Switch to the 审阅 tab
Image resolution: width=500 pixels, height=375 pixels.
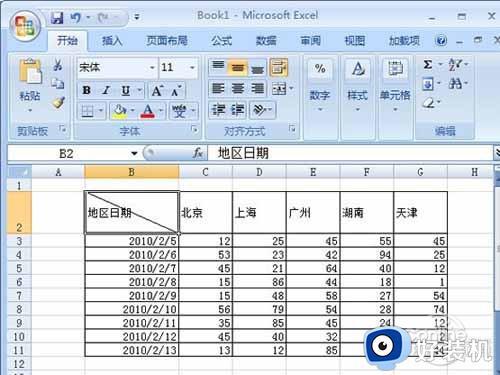(x=310, y=41)
